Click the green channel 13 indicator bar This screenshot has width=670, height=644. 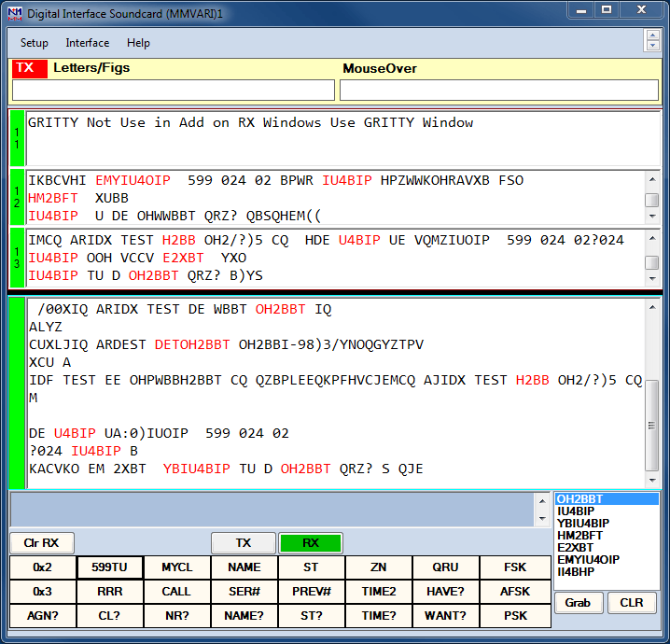point(17,258)
